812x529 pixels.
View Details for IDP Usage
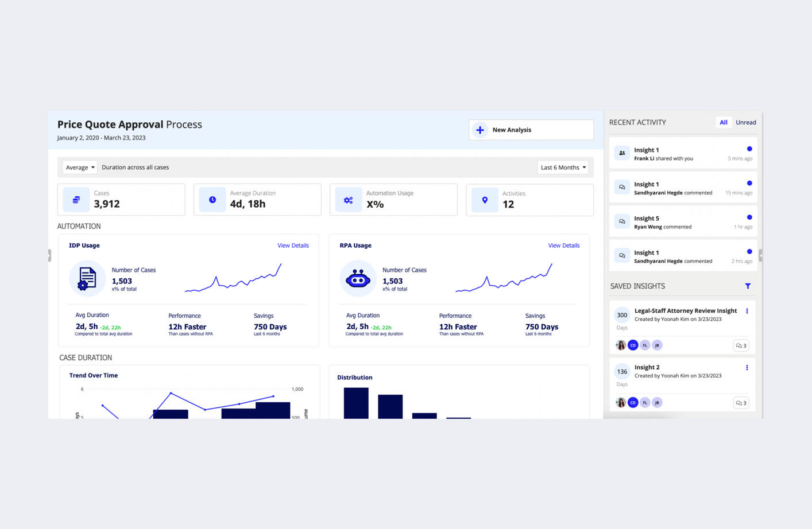click(293, 245)
